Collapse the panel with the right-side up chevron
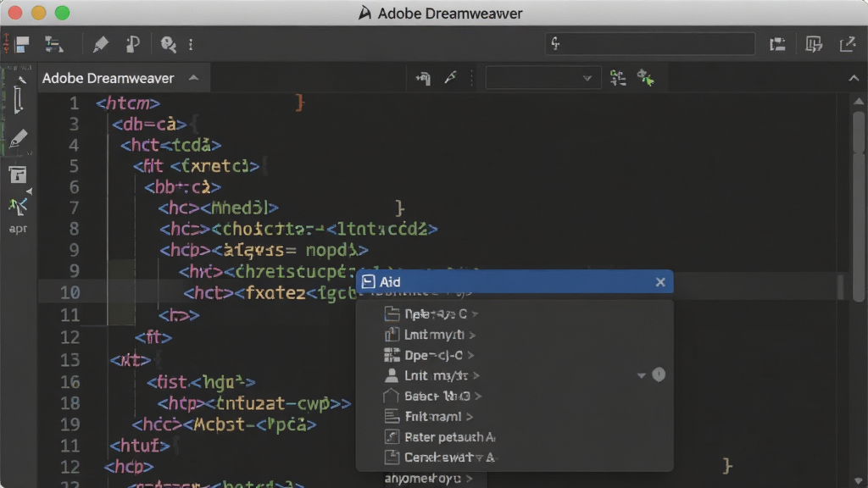Viewport: 868px width, 488px height. 854,79
